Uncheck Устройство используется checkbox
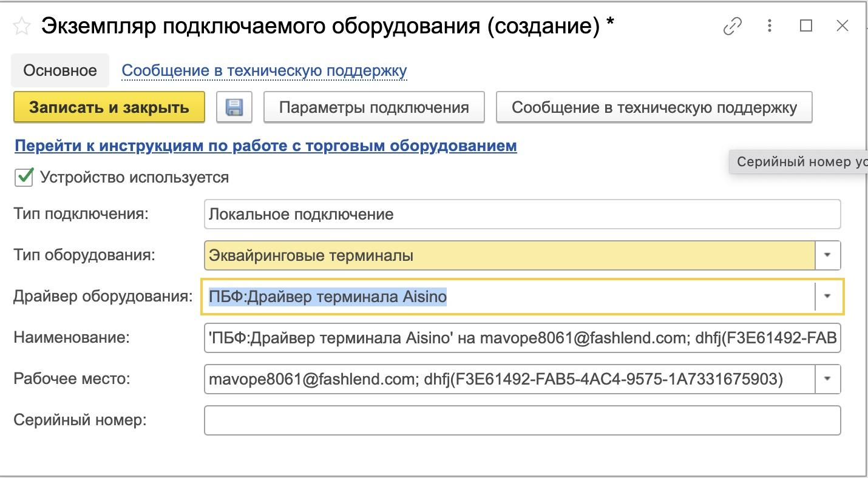 coord(24,177)
